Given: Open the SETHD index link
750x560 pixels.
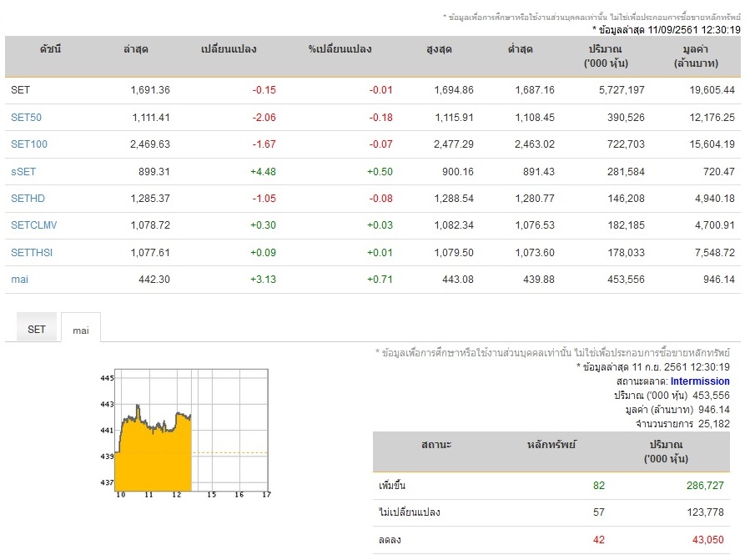Looking at the screenshot, I should click(28, 198).
